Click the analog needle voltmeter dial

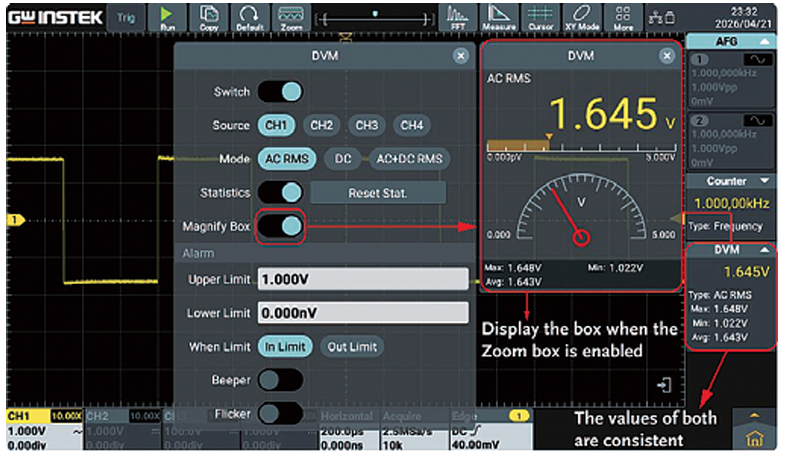point(581,209)
